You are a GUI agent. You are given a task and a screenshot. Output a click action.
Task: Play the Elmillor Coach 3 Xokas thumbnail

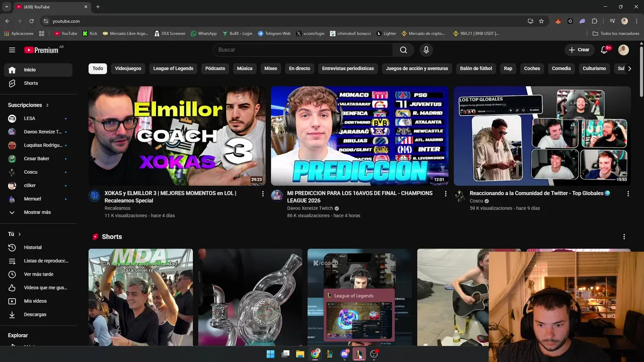[x=177, y=136]
